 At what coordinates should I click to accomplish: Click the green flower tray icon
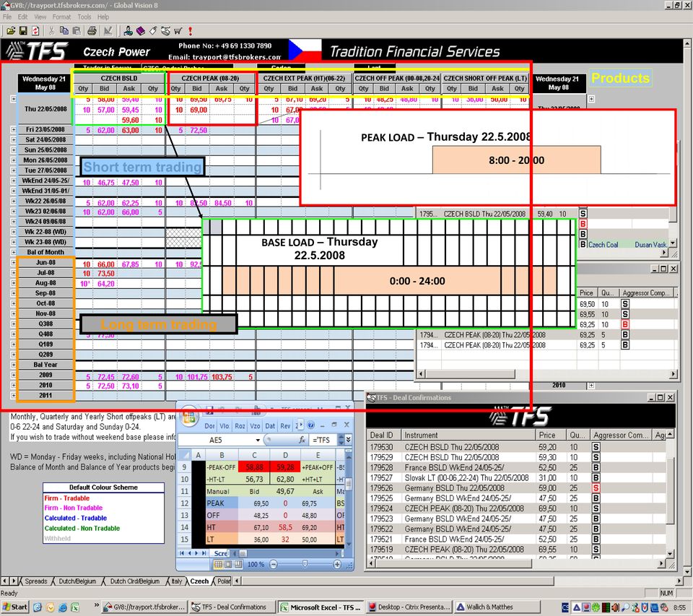tap(596, 607)
